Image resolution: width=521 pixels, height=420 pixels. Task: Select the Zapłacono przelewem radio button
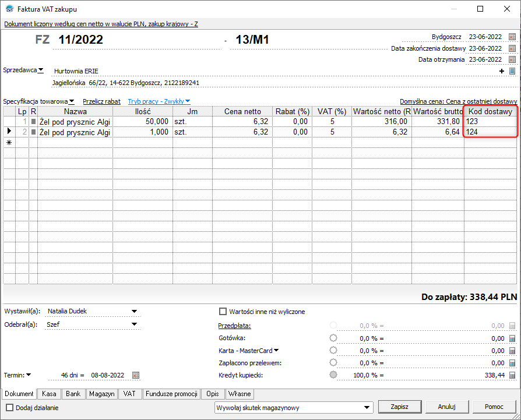click(333, 362)
